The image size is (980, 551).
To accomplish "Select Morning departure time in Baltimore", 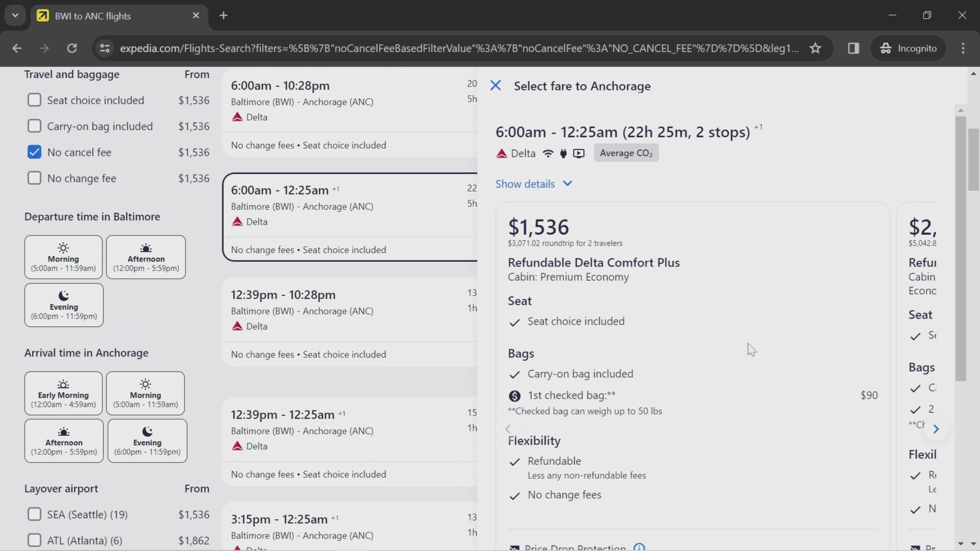I will [x=64, y=257].
